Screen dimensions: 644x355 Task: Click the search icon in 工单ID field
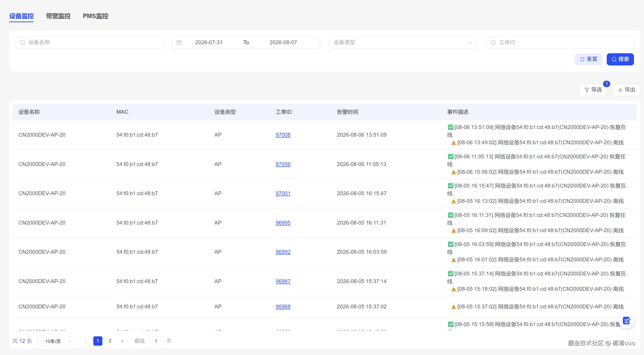click(493, 43)
